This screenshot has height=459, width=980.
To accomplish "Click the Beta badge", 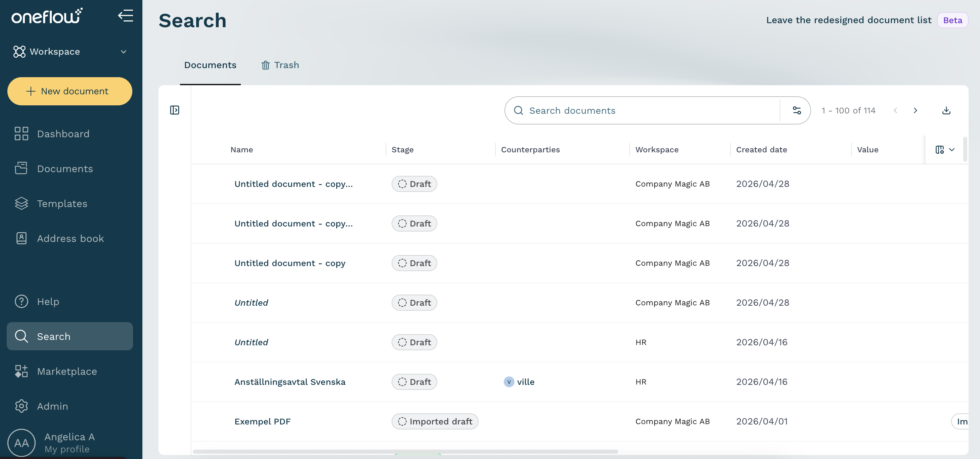I will [x=952, y=20].
